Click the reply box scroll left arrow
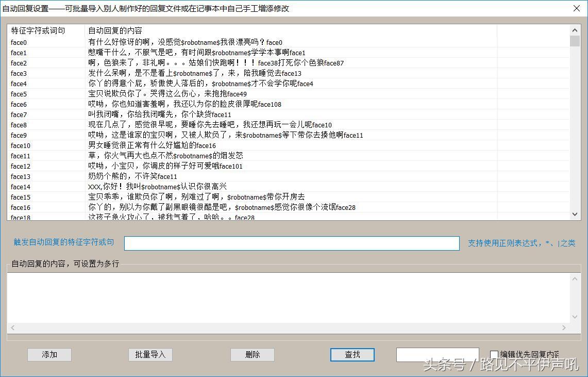 click(13, 328)
